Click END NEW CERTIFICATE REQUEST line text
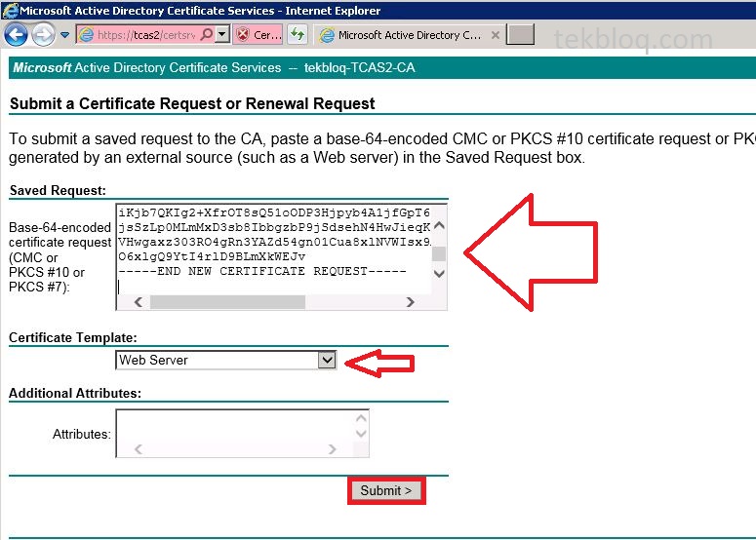 click(x=262, y=271)
